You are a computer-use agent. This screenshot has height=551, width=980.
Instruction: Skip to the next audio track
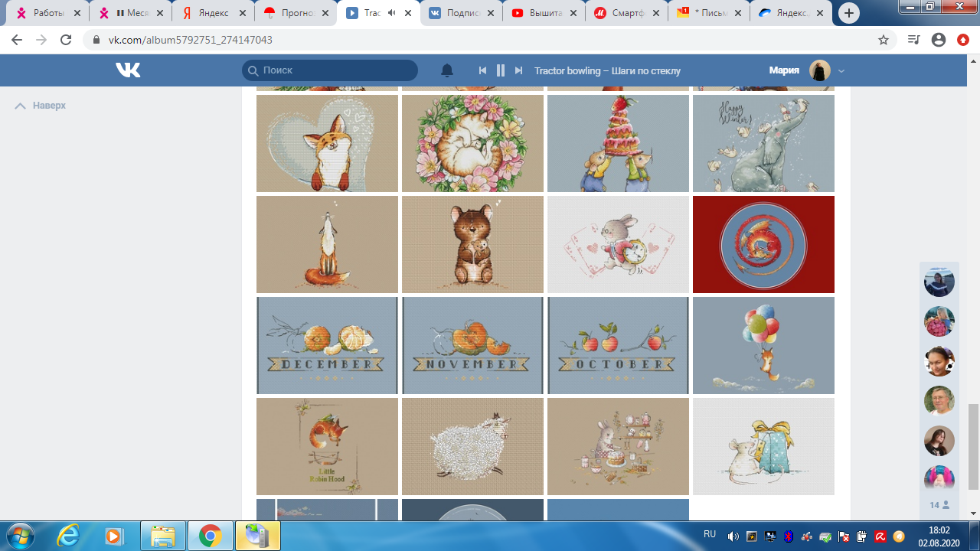click(x=518, y=70)
